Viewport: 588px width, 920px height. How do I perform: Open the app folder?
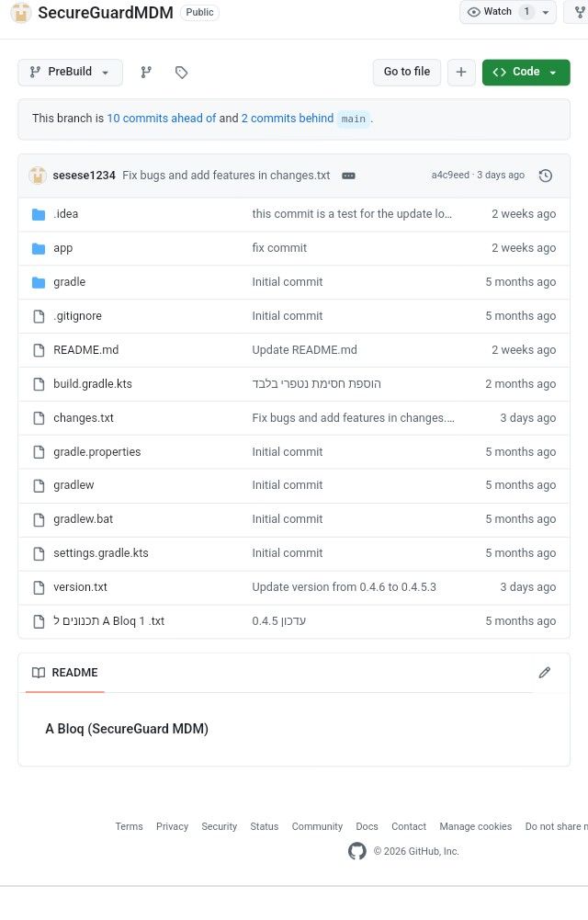pos(62,248)
